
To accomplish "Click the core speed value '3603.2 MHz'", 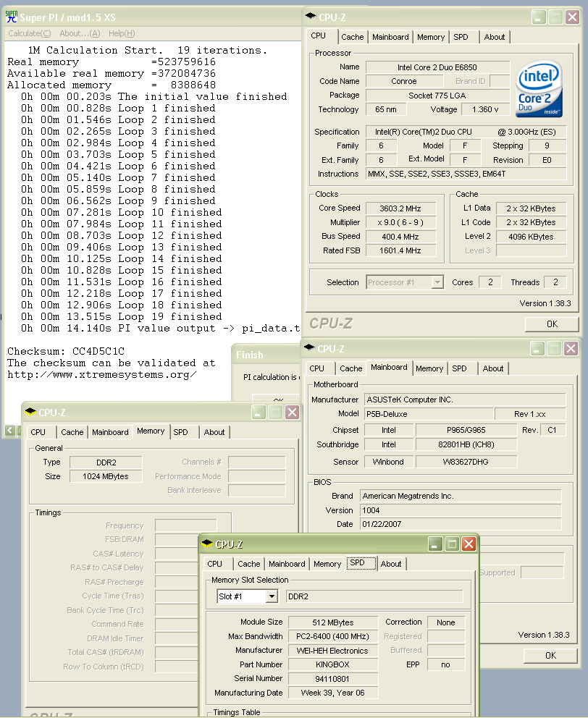I will click(x=400, y=208).
